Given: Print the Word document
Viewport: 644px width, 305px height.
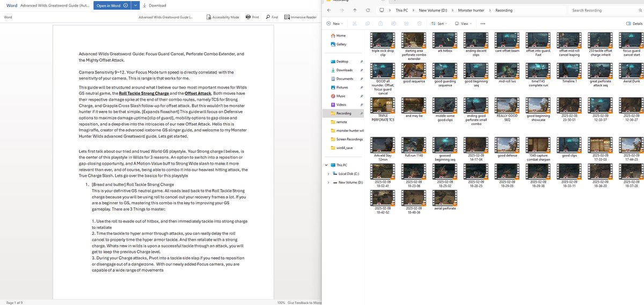Looking at the screenshot, I should coord(252,17).
